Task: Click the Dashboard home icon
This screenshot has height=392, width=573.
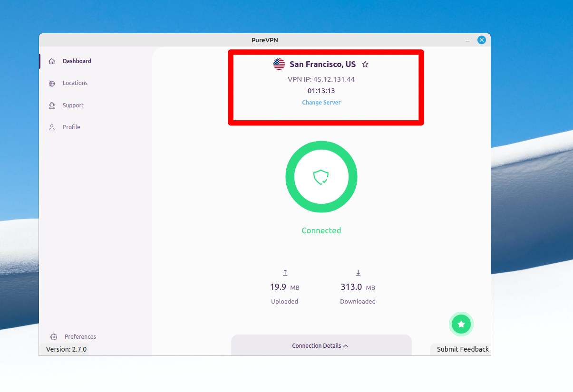Action: [x=52, y=61]
